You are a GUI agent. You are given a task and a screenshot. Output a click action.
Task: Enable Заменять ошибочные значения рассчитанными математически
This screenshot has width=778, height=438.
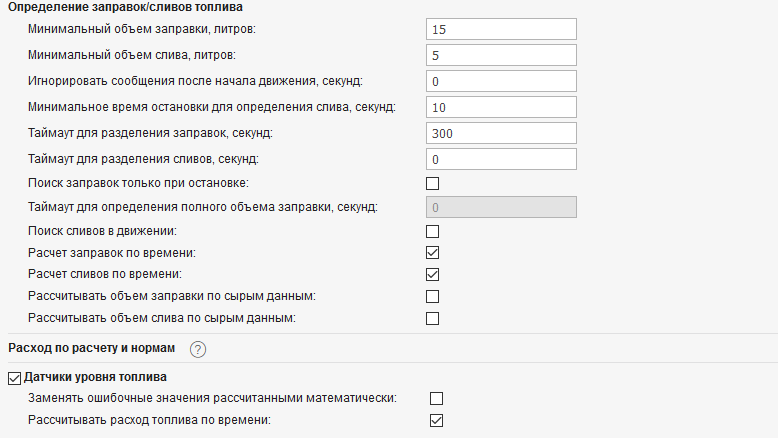[436, 398]
